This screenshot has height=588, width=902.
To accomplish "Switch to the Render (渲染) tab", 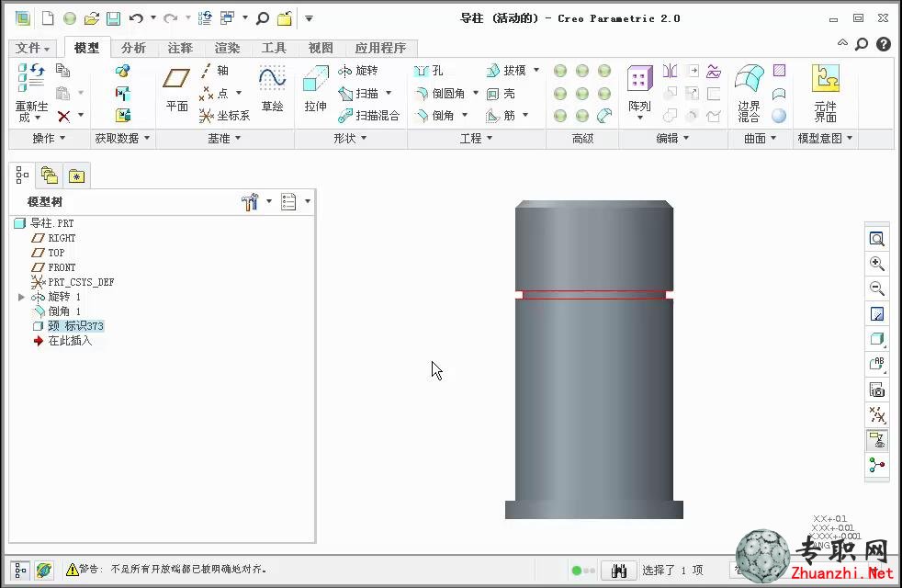I will [x=227, y=48].
